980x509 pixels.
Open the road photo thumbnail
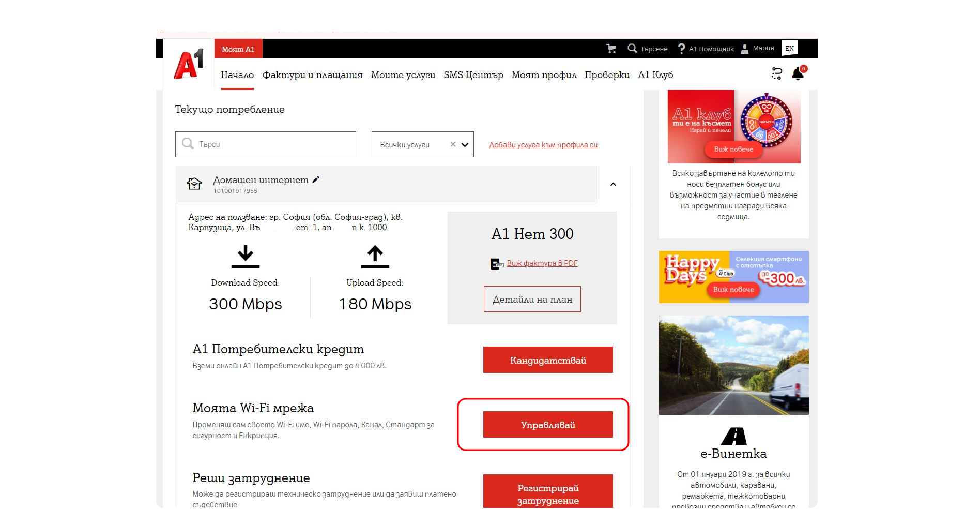(x=734, y=365)
